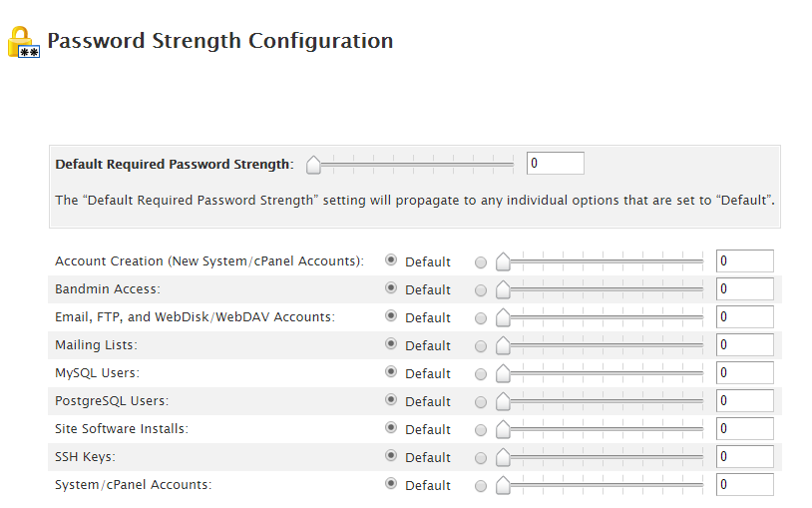Focus the Default Required Password Strength value field

click(555, 163)
